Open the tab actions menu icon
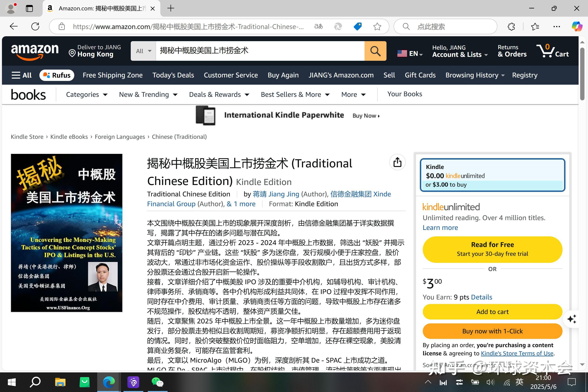 pos(29,8)
